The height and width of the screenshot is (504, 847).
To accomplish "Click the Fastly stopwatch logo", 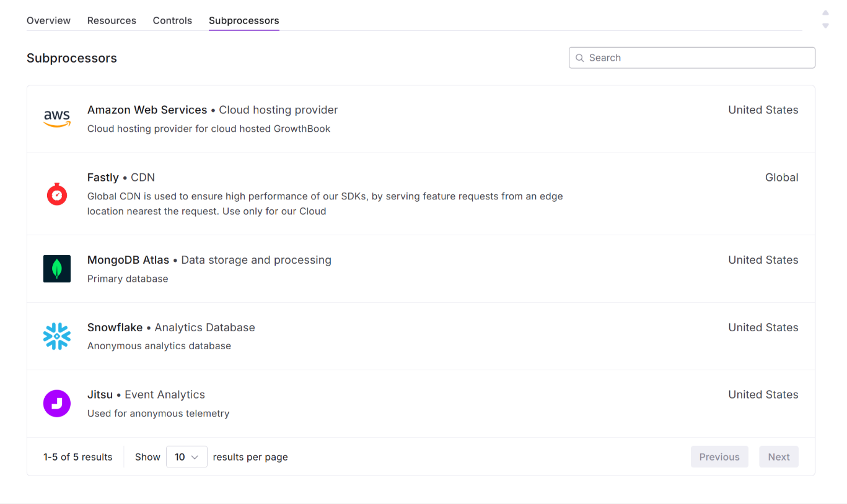I will 57,194.
